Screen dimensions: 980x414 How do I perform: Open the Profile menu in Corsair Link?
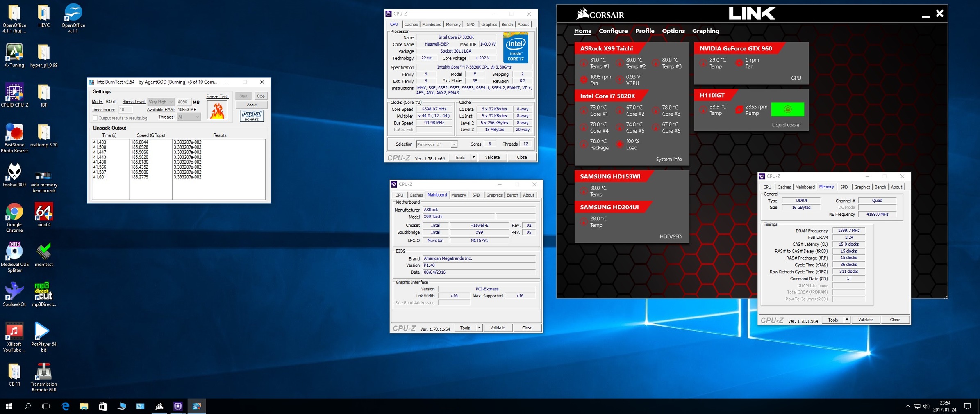[645, 31]
